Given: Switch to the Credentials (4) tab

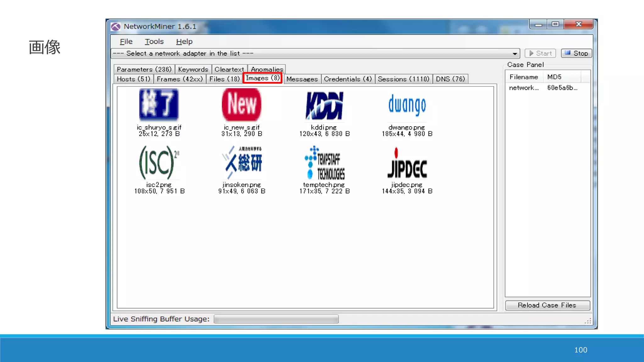Looking at the screenshot, I should 348,79.
